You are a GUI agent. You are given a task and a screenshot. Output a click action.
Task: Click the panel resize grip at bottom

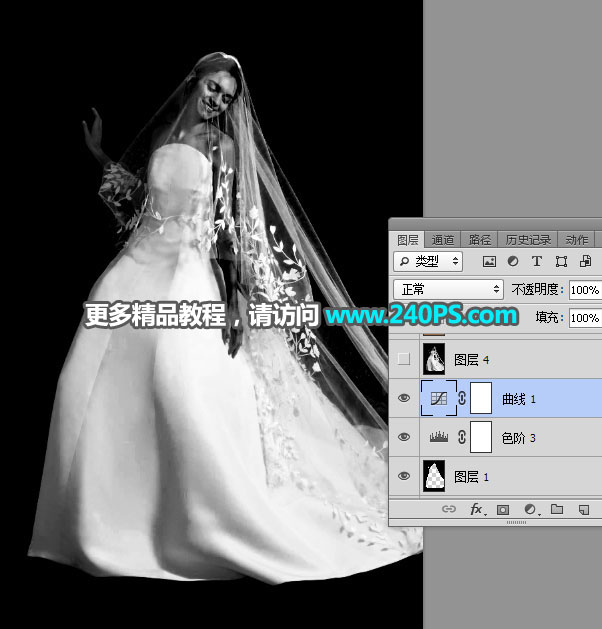[x=516, y=523]
